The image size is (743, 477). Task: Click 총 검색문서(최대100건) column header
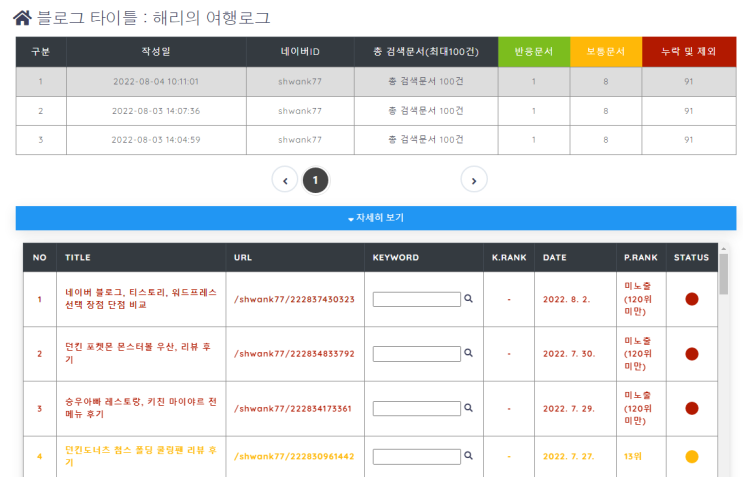pos(426,52)
